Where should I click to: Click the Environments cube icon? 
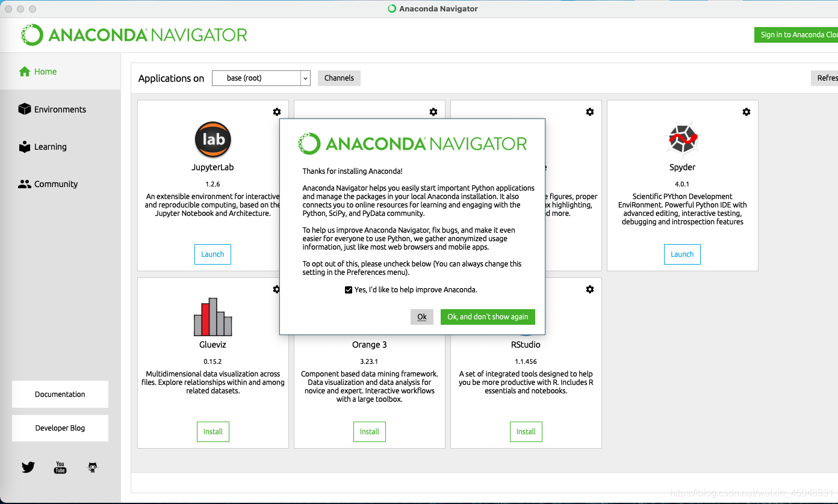click(x=25, y=109)
